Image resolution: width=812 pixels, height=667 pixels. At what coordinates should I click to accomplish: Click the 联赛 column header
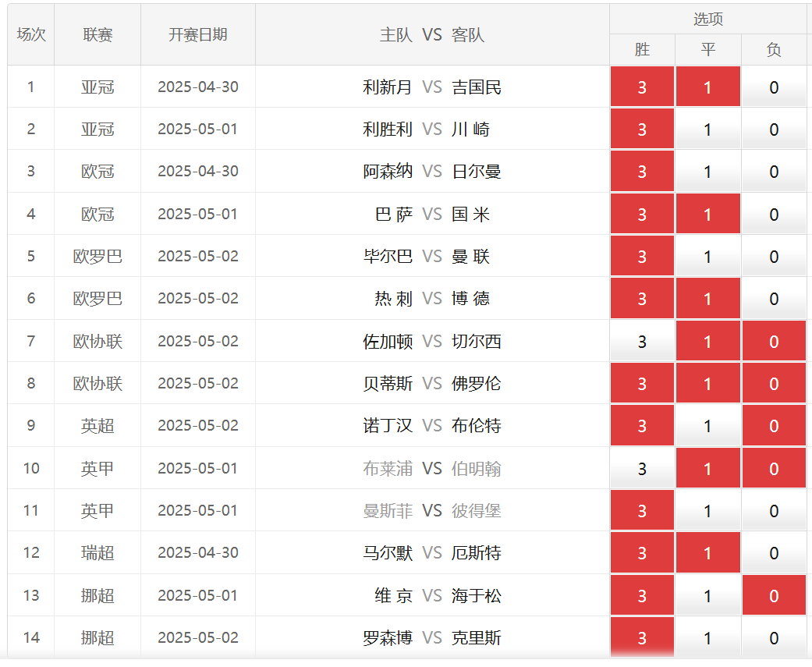coord(98,34)
